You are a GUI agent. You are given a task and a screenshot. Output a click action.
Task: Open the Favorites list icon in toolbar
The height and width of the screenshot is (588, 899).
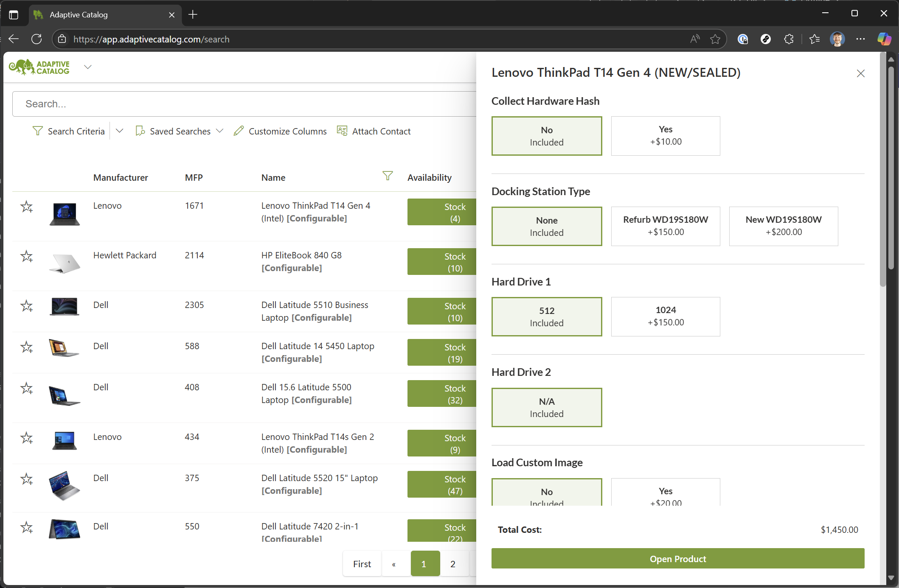click(x=814, y=39)
